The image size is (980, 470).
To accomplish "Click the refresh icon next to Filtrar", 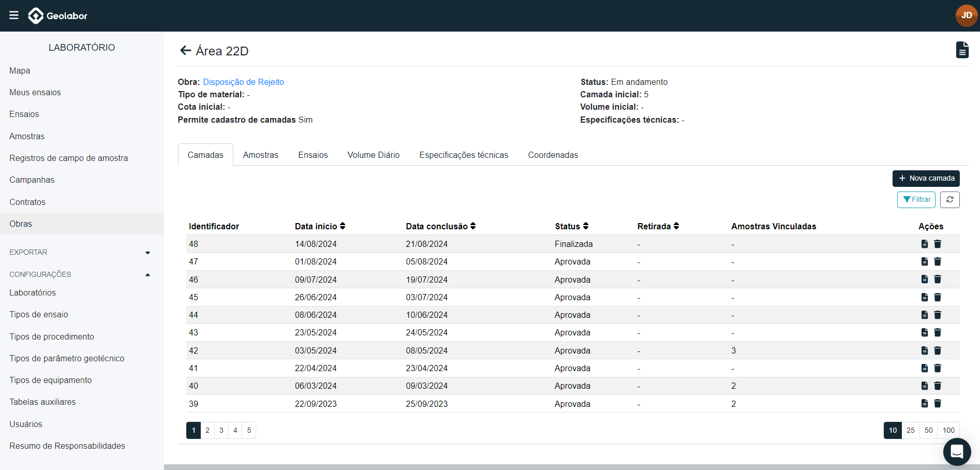I will (949, 200).
